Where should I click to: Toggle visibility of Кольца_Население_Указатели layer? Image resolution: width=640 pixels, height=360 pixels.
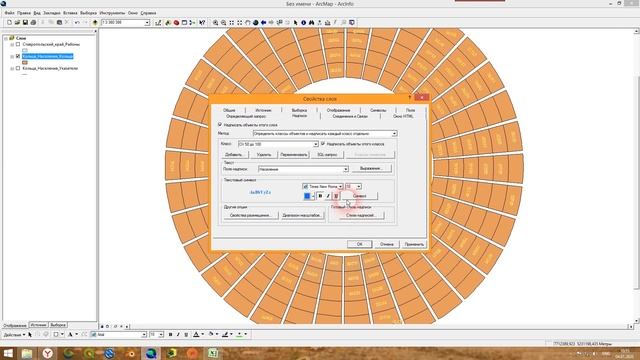tap(18, 69)
